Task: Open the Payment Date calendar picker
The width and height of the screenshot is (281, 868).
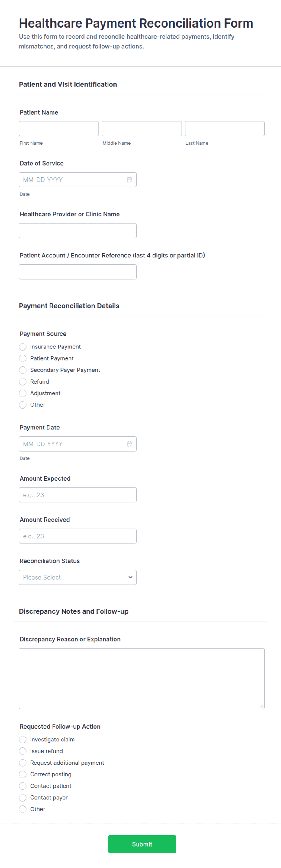Action: tap(130, 444)
